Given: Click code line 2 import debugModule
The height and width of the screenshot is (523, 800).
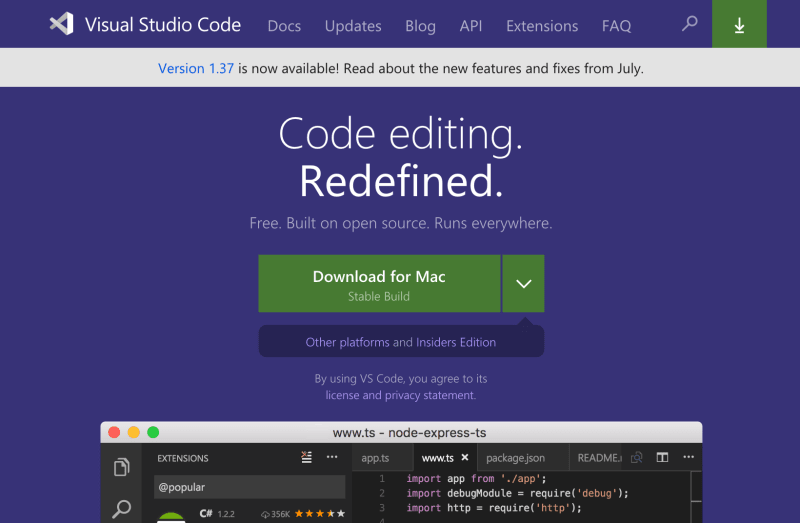Looking at the screenshot, I should (x=517, y=493).
